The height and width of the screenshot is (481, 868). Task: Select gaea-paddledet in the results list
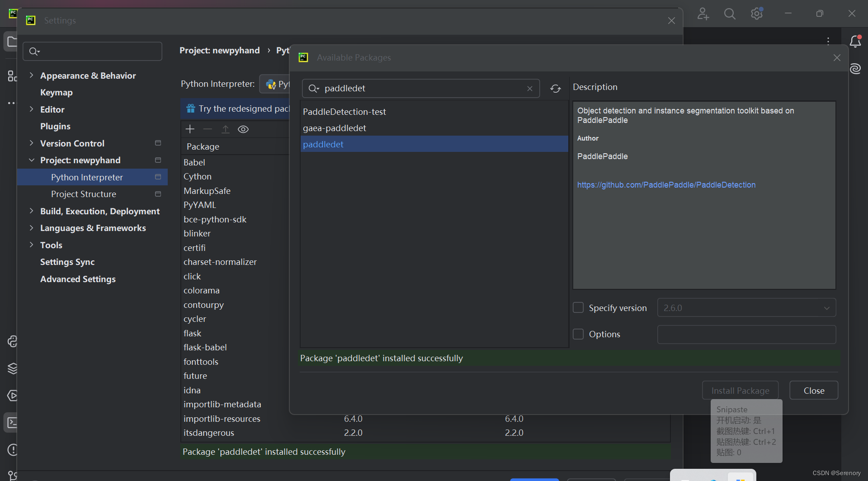point(335,128)
